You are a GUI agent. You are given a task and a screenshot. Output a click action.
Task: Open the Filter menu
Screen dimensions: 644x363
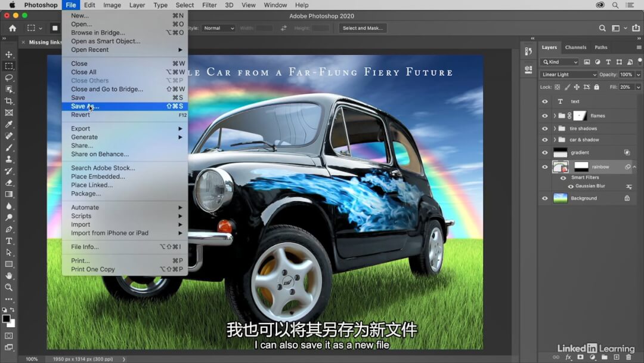(209, 5)
